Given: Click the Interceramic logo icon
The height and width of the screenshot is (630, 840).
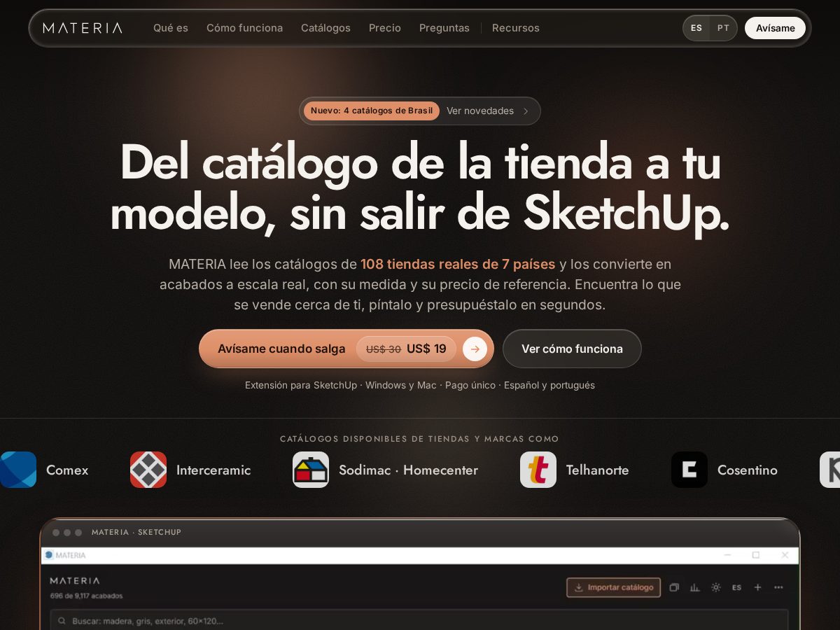Looking at the screenshot, I should coord(148,470).
